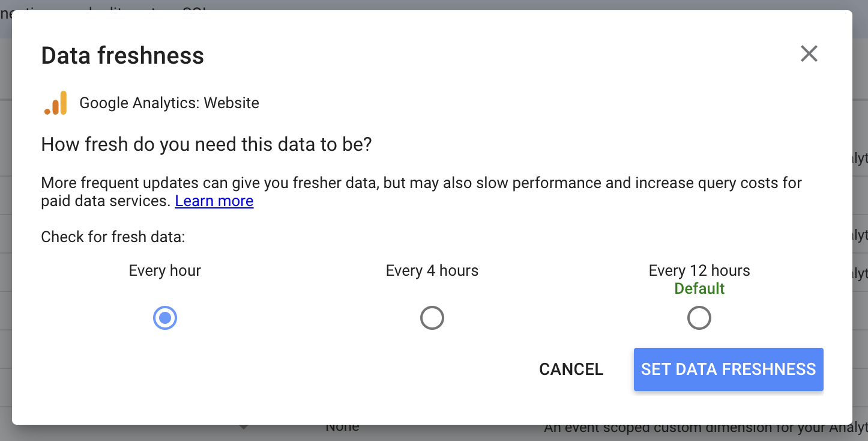
Task: Click the query costs description paragraph
Action: tap(420, 191)
